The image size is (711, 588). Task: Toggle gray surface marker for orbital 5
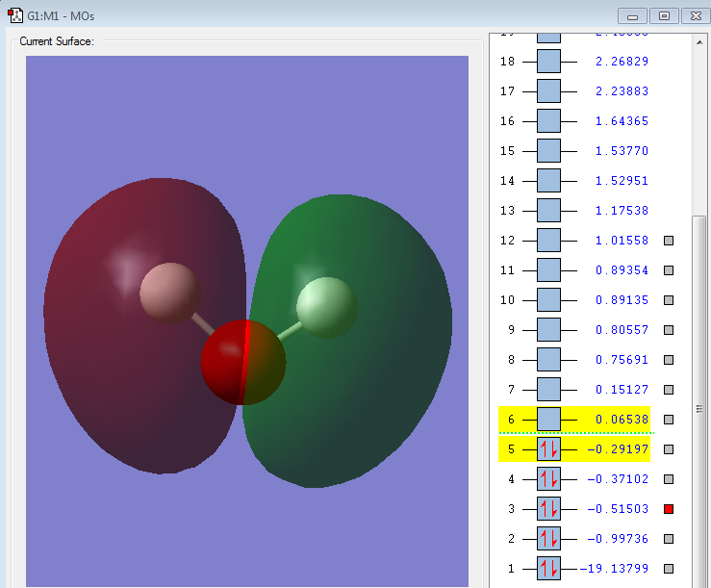[669, 449]
